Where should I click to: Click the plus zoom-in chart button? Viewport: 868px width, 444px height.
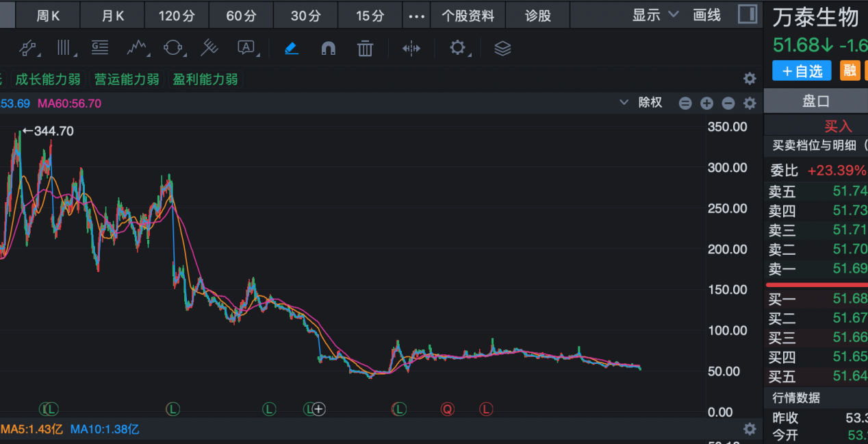pos(706,103)
